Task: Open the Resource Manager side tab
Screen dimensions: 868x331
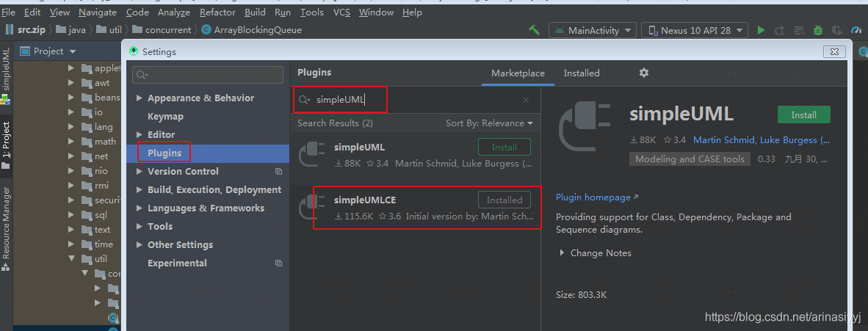Action: 6,228
